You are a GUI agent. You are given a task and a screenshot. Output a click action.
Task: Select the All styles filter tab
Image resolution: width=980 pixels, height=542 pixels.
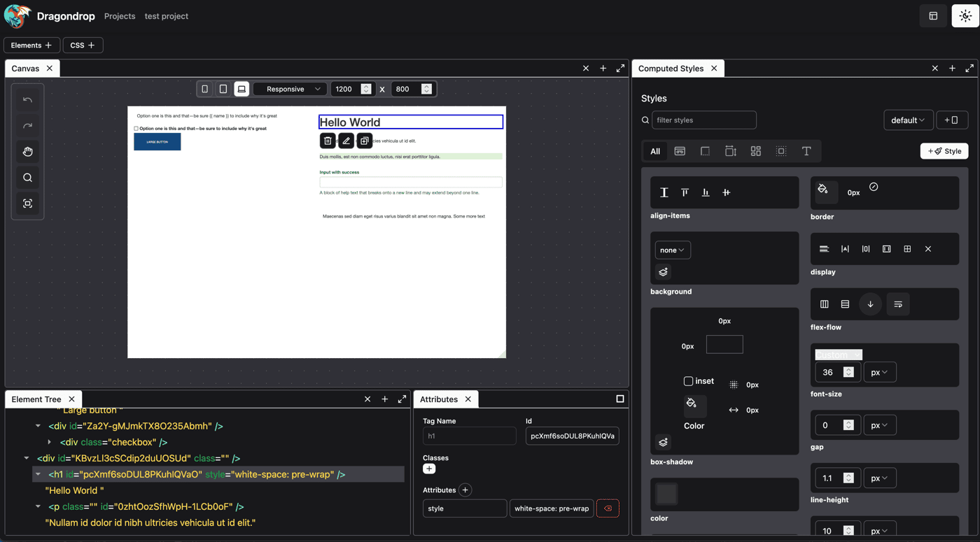tap(655, 151)
